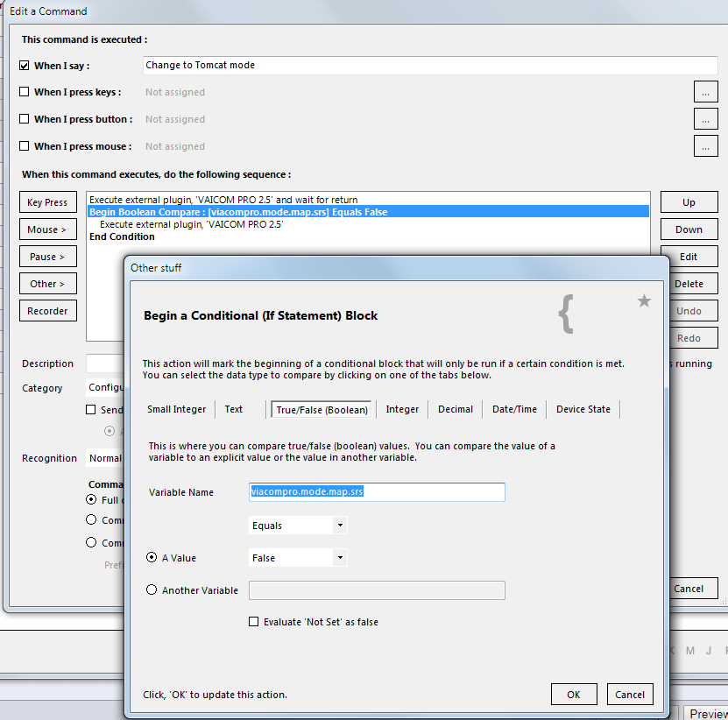
Task: Open the Other actions menu button
Action: coord(48,284)
